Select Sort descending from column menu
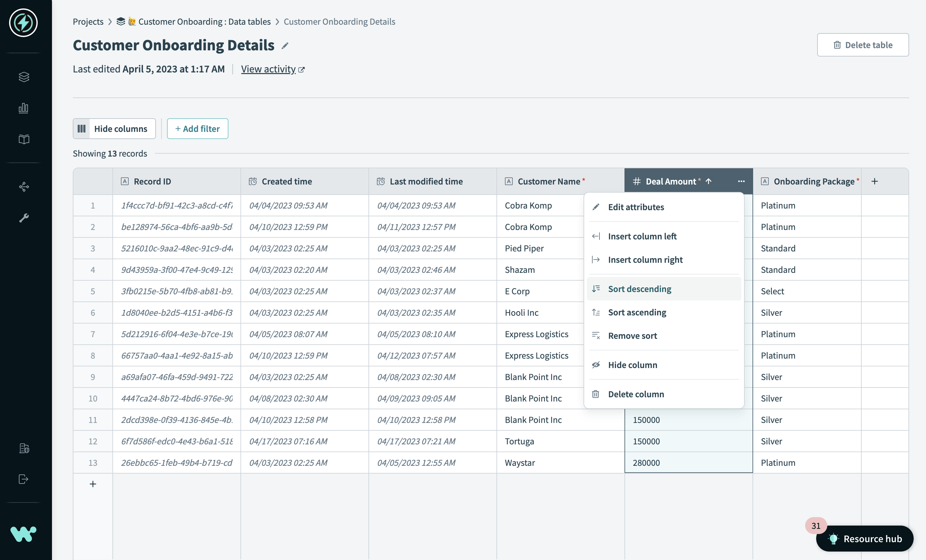Image resolution: width=926 pixels, height=560 pixels. pyautogui.click(x=639, y=289)
